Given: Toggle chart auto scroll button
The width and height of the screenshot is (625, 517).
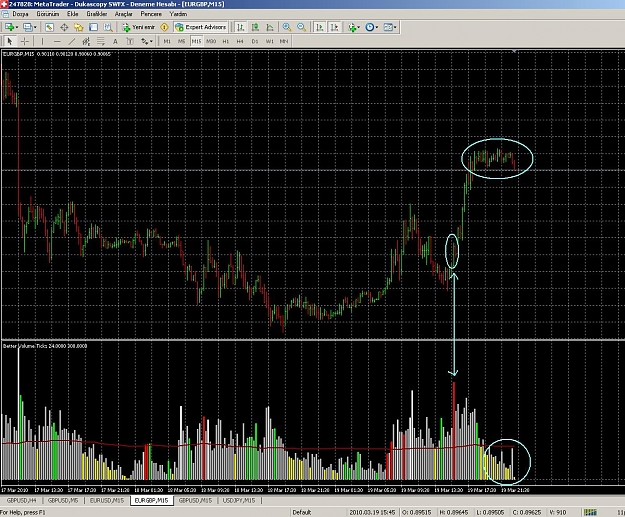Looking at the screenshot, I should point(320,27).
